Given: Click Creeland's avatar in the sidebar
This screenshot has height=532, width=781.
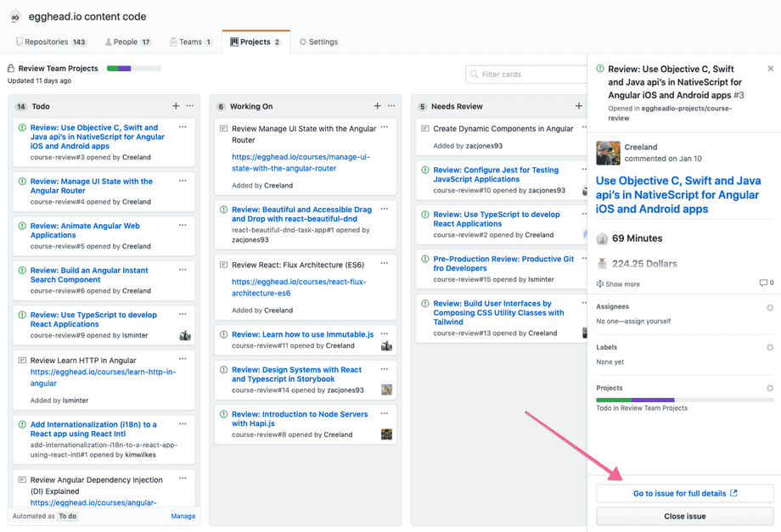Looking at the screenshot, I should click(608, 153).
